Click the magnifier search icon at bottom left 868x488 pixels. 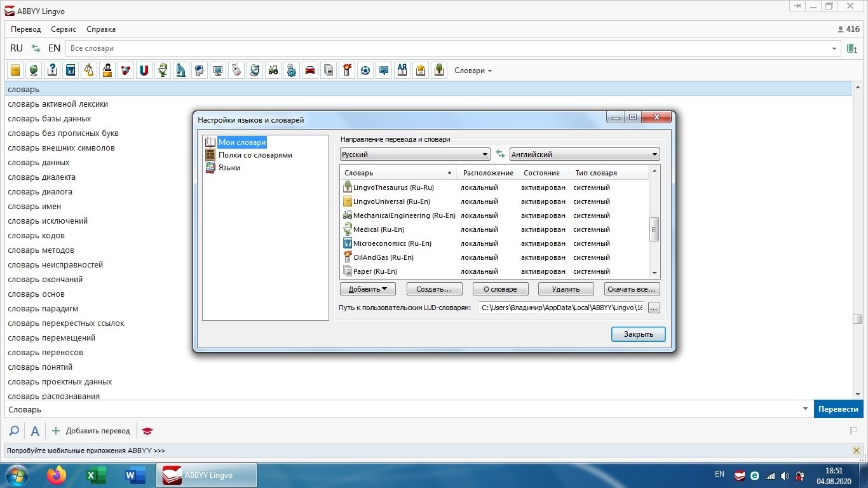(x=14, y=431)
